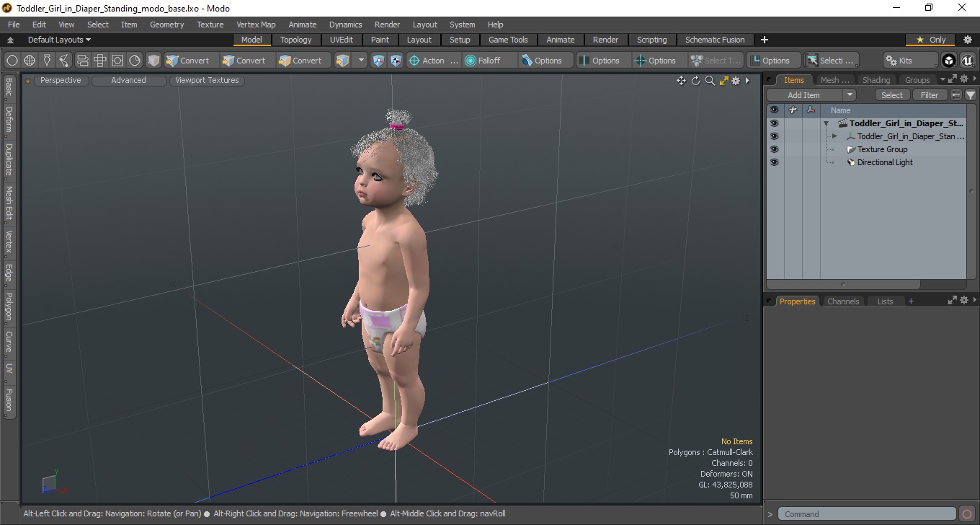Viewport: 980px width, 525px height.
Task: Click the cross-shaped unwrapped cube tool icon
Action: click(x=100, y=61)
